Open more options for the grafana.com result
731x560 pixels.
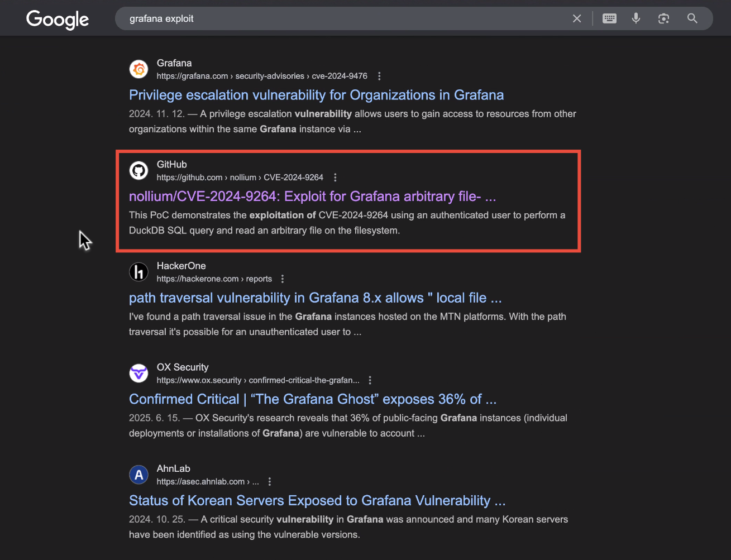(x=379, y=76)
